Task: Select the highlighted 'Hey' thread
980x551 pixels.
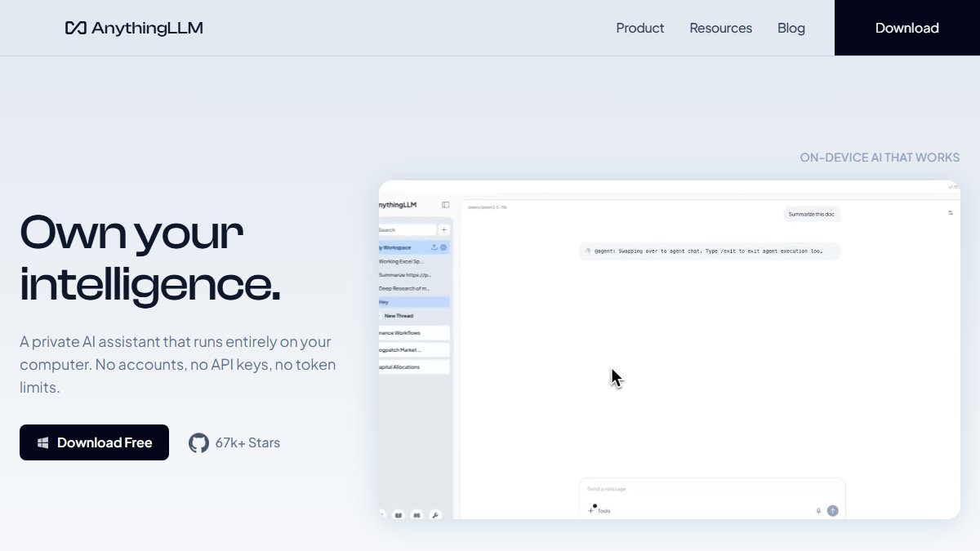Action: 414,302
